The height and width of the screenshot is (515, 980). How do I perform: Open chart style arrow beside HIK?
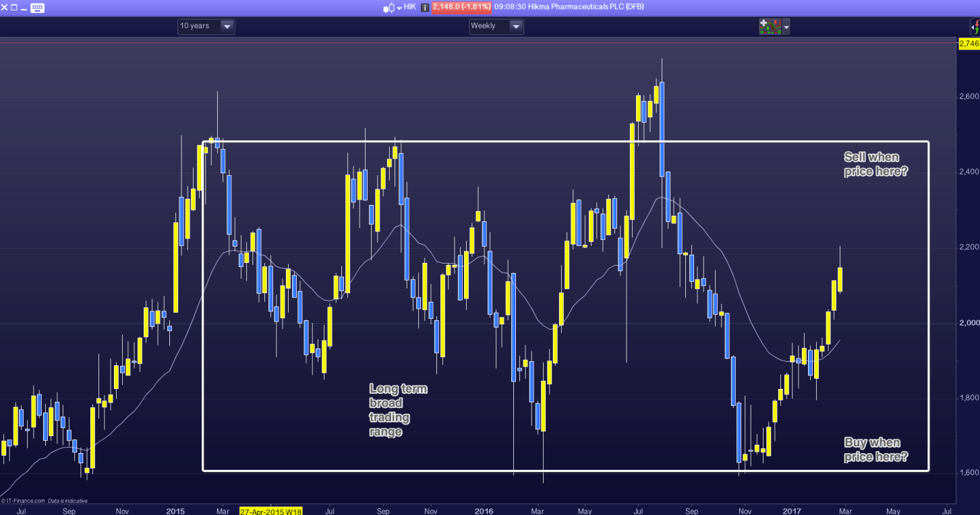tap(399, 7)
